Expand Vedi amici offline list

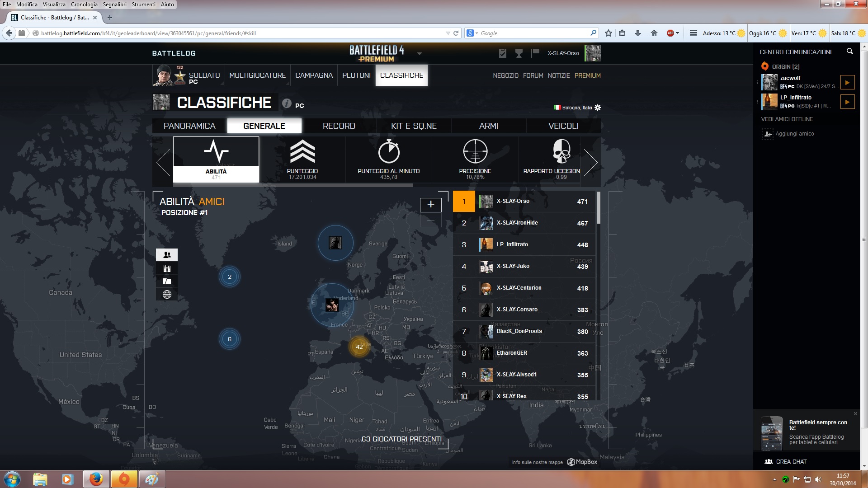[787, 119]
